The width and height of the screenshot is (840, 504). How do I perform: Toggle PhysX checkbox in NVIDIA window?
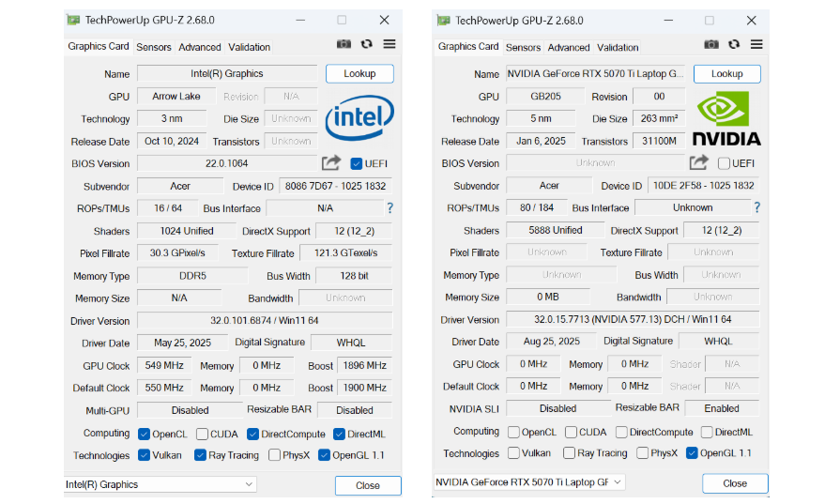coord(642,453)
